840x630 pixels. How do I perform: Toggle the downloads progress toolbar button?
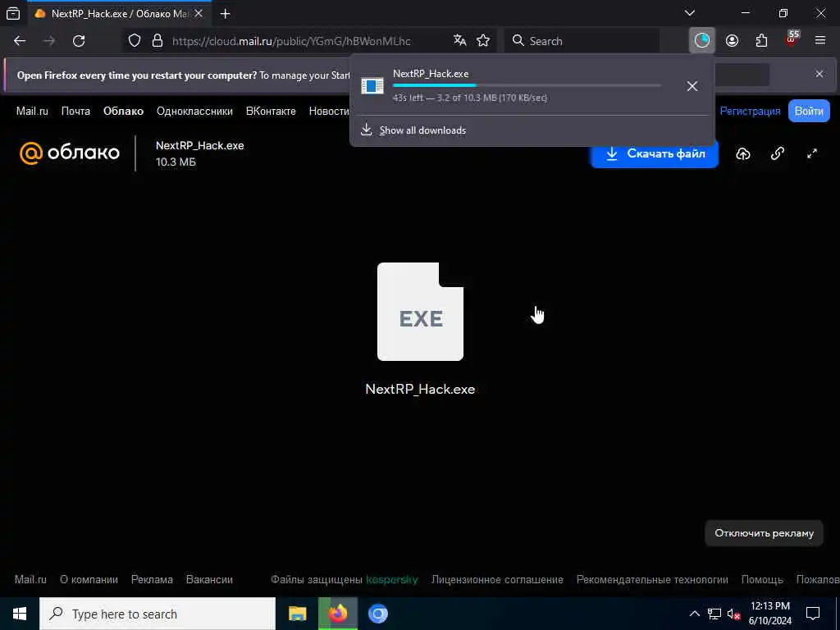click(702, 41)
